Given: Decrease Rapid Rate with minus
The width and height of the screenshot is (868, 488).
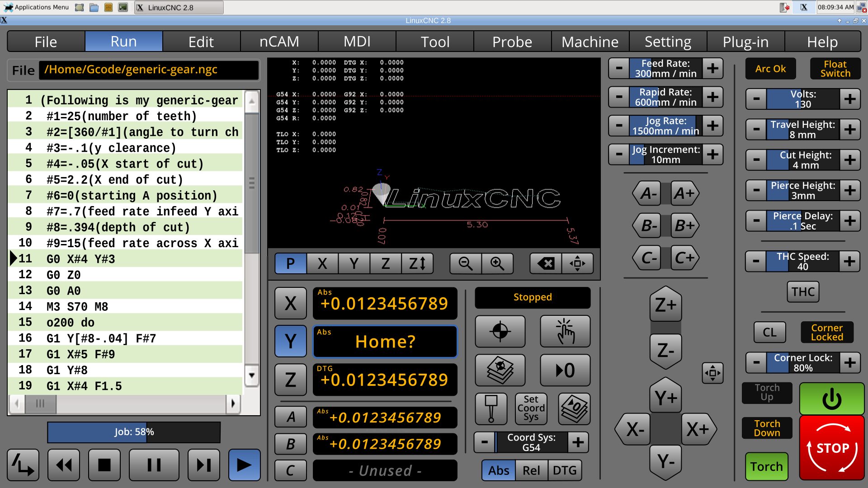Looking at the screenshot, I should tap(619, 97).
